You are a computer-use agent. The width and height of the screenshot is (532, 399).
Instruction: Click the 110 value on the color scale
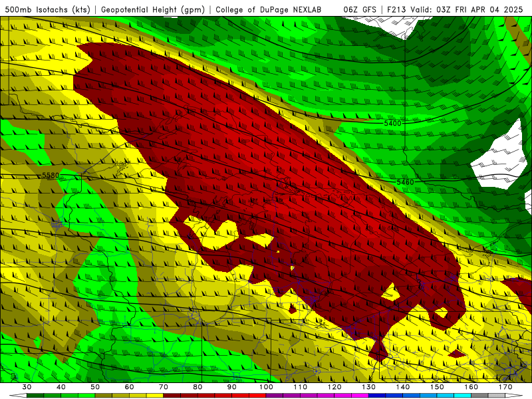point(301,387)
